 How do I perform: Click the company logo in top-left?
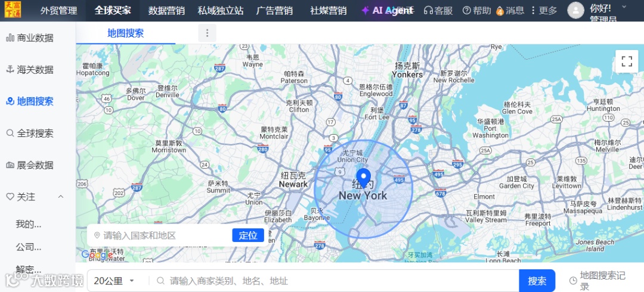(13, 10)
